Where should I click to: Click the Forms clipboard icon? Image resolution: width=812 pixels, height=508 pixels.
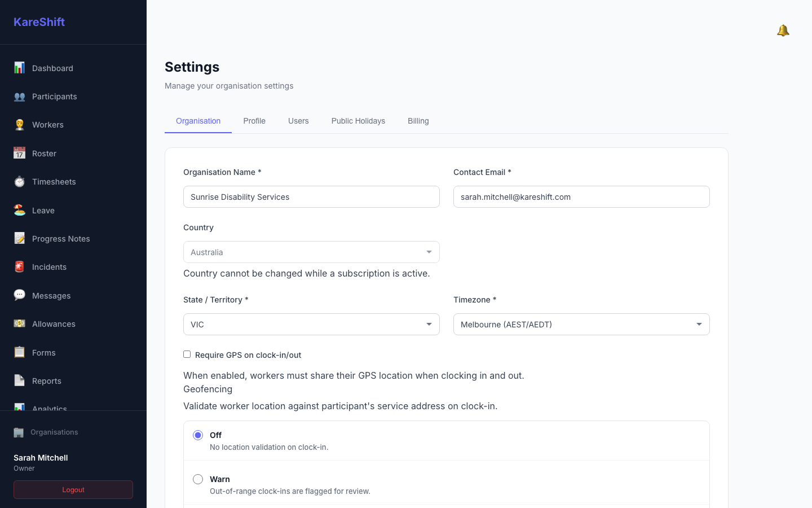tap(19, 352)
